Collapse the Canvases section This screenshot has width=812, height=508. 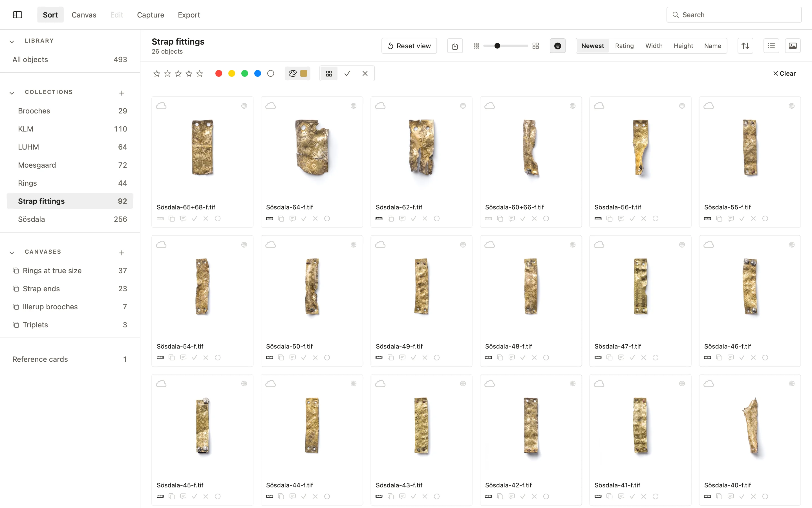point(12,253)
